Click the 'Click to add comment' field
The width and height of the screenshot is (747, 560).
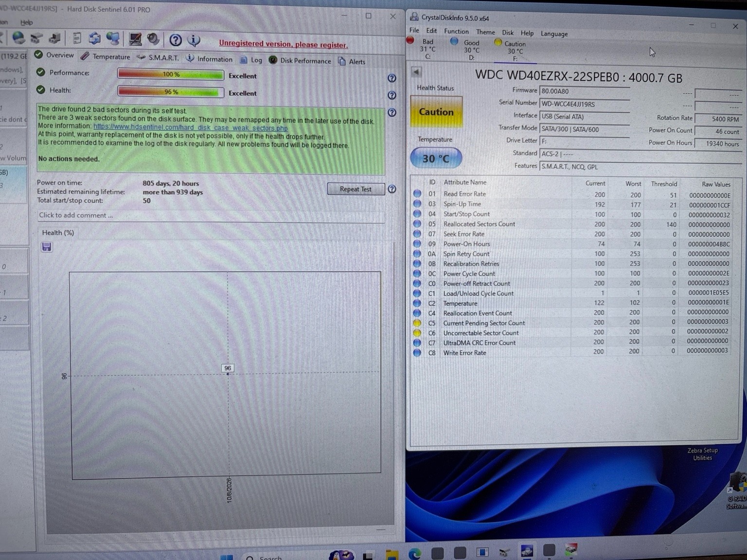(x=212, y=215)
